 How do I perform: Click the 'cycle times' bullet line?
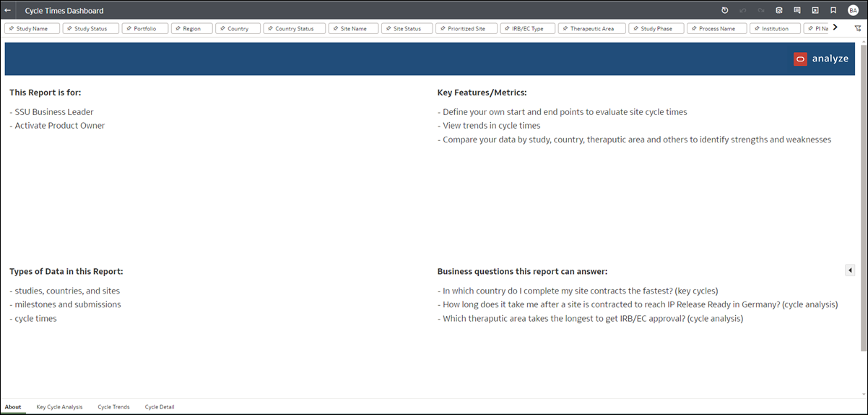[33, 318]
